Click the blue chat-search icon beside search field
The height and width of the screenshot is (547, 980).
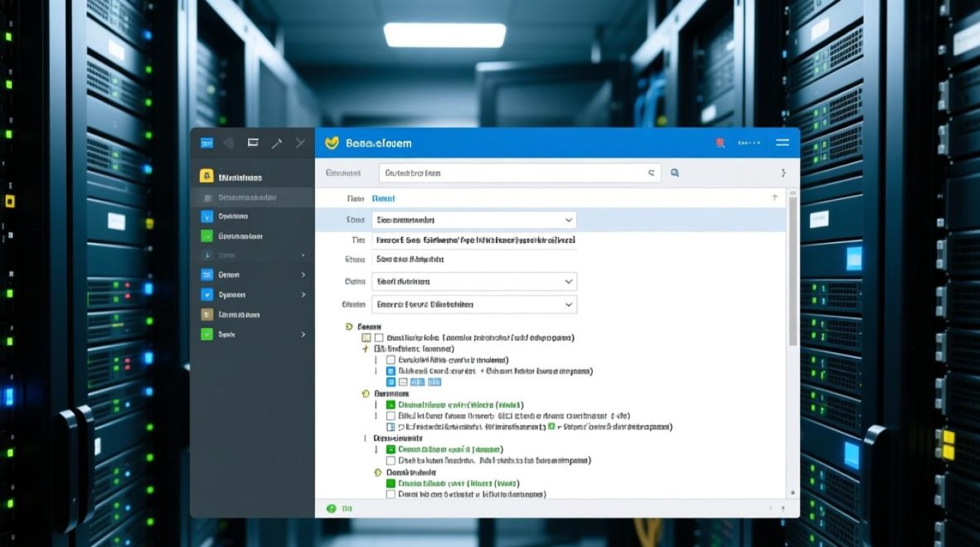[674, 173]
